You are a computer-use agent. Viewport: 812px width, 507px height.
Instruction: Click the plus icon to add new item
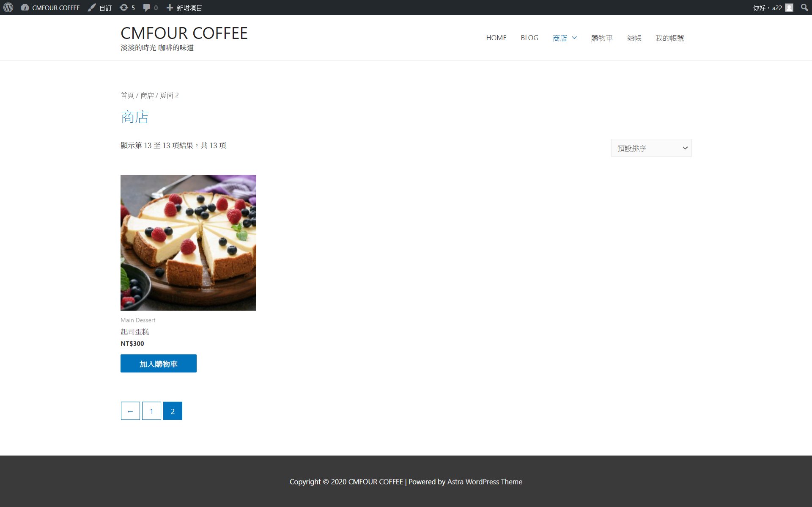(170, 8)
